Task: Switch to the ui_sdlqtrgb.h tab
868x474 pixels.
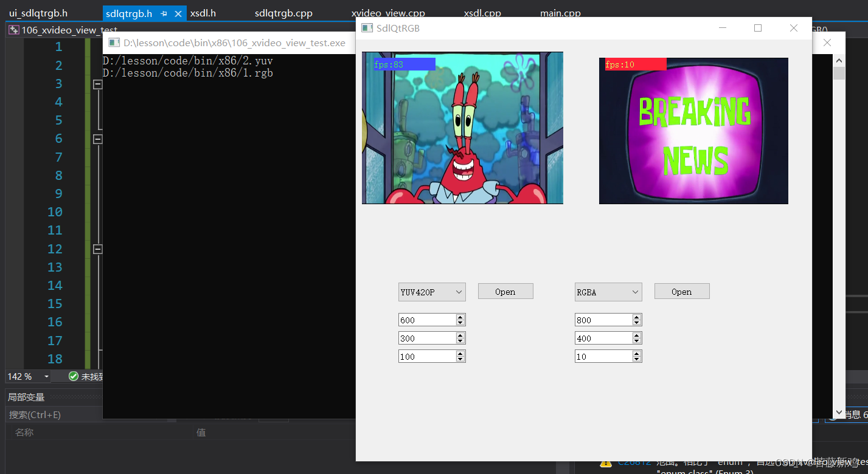Action: click(38, 13)
